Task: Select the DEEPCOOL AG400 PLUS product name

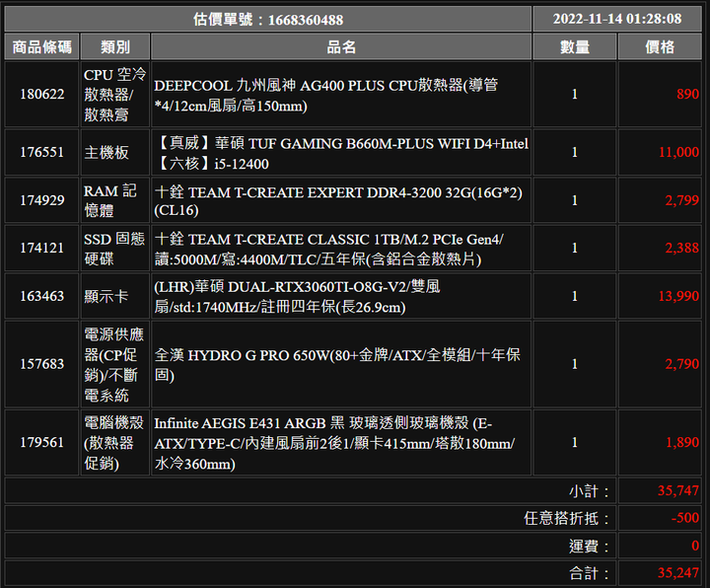Action: point(341,95)
